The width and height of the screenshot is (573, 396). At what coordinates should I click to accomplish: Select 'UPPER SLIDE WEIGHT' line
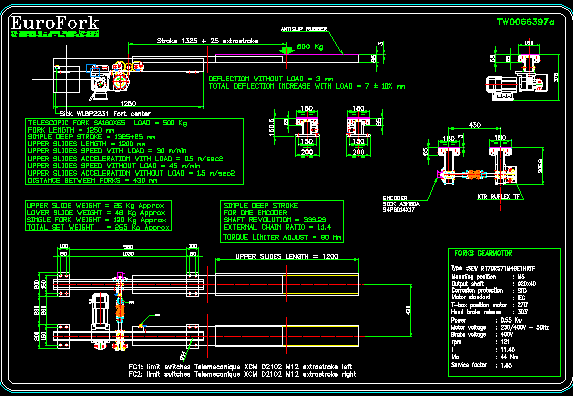[x=95, y=206]
